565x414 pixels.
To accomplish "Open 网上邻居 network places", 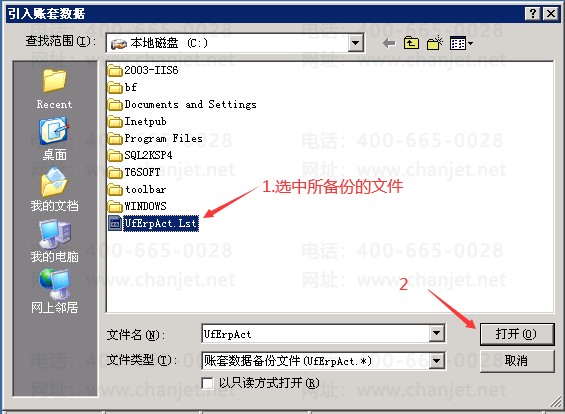I will pyautogui.click(x=54, y=292).
